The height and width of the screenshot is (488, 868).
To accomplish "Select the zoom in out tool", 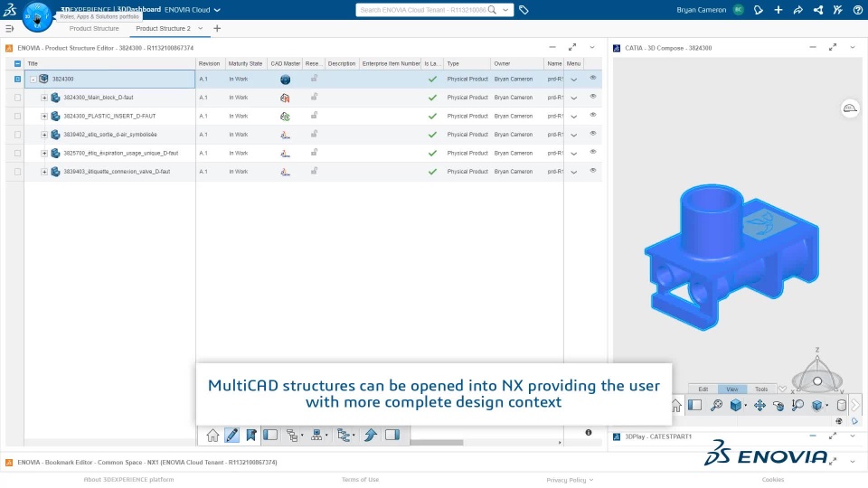I will pos(797,406).
